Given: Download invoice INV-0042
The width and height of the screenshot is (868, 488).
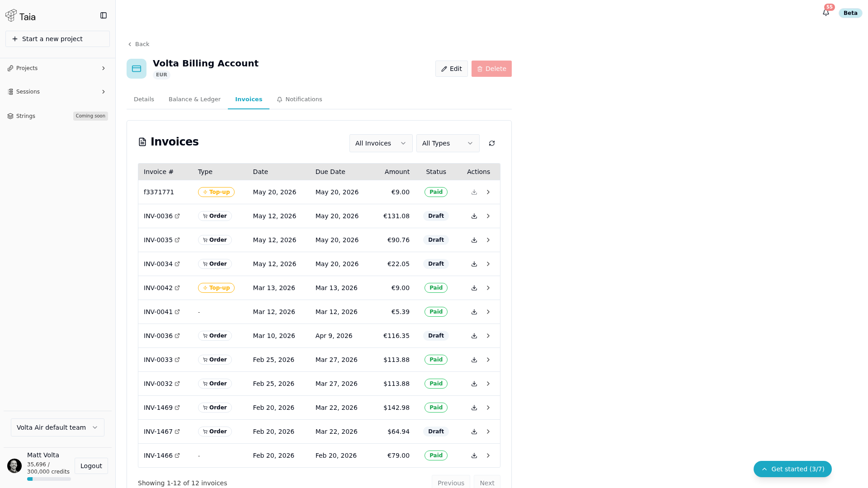Looking at the screenshot, I should [474, 288].
